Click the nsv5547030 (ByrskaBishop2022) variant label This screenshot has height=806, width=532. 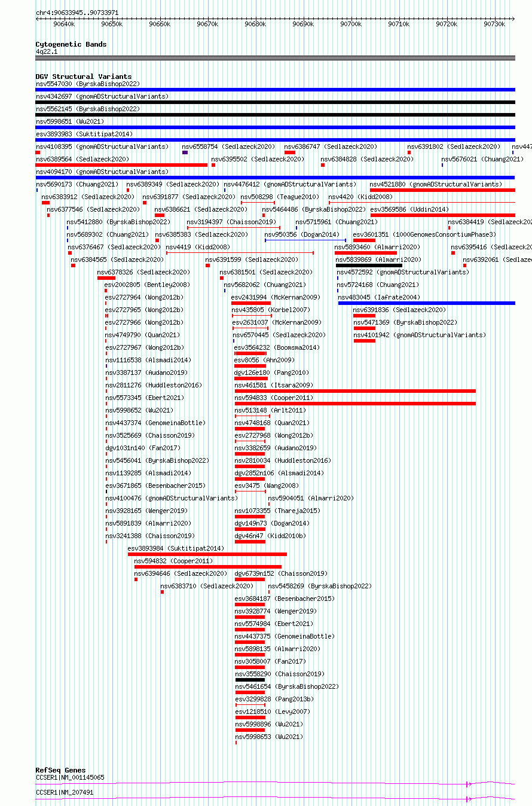[87, 84]
